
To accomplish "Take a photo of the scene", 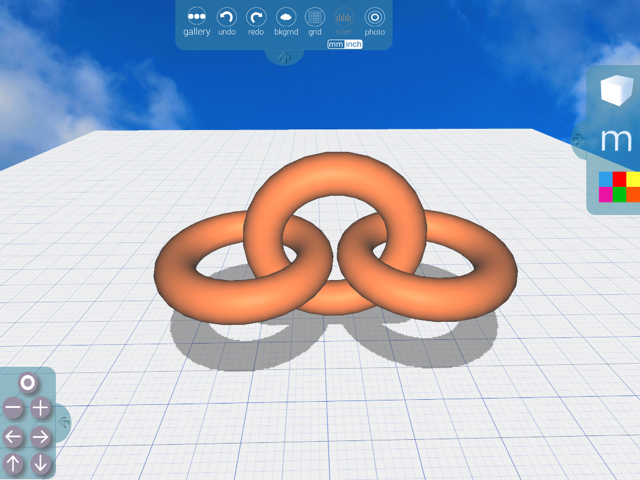I will (374, 22).
